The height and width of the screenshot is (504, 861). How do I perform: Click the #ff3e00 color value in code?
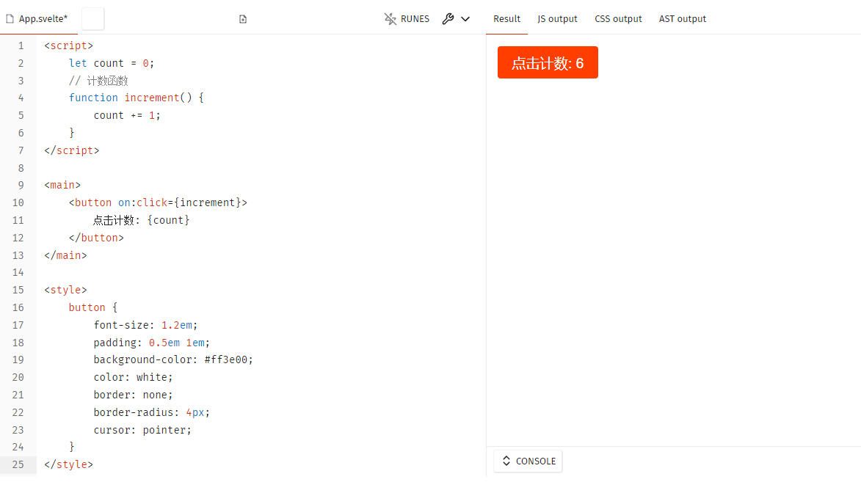click(228, 359)
